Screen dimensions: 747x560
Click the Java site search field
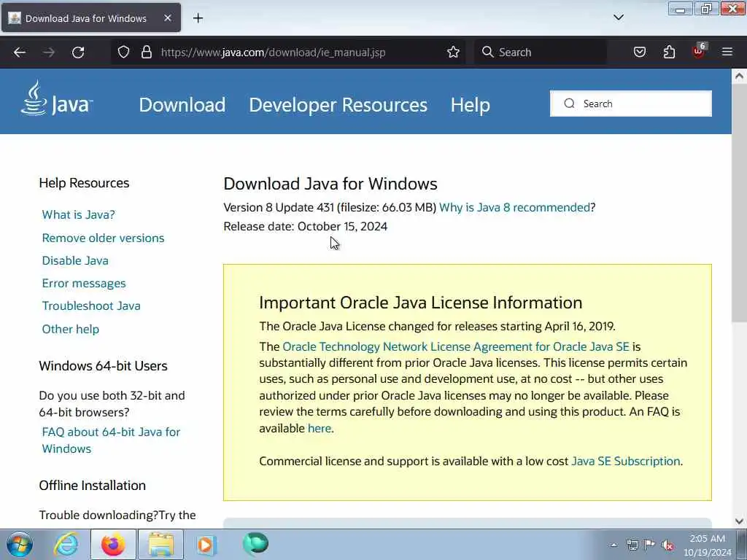(x=631, y=104)
